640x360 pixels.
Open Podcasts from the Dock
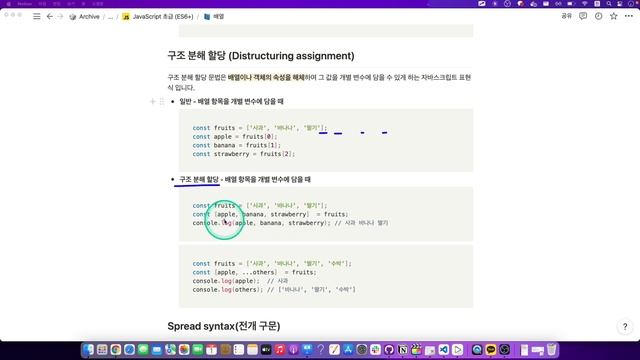tap(293, 350)
